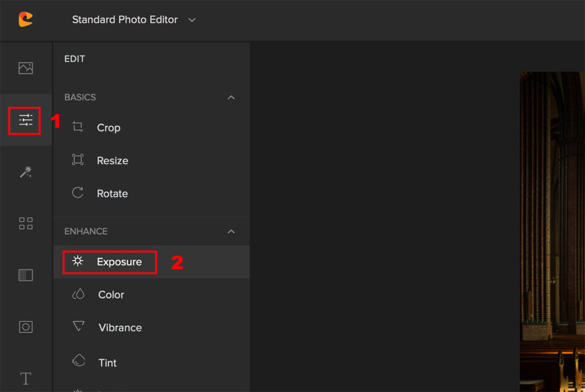Click the church photo on the canvas
The image size is (585, 392).
click(552, 232)
